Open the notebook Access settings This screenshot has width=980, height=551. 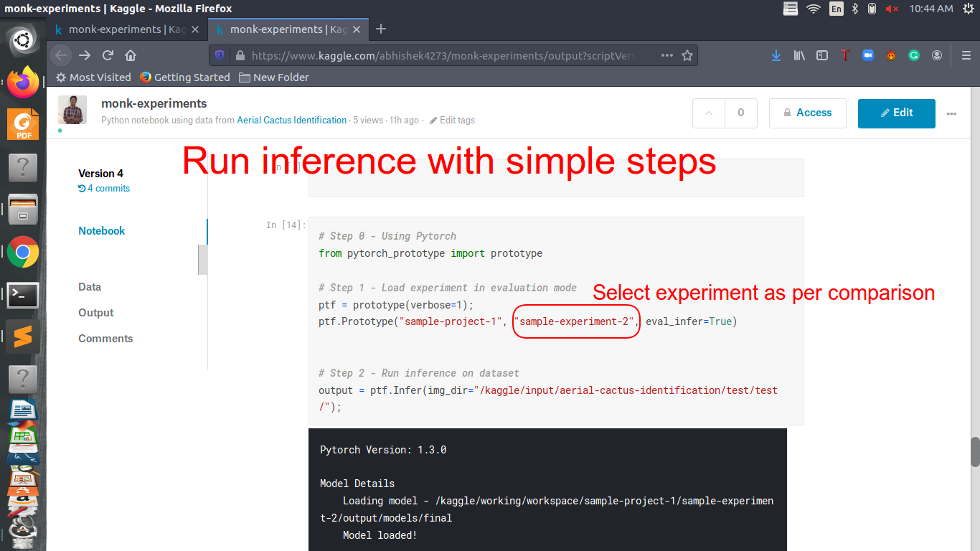807,113
